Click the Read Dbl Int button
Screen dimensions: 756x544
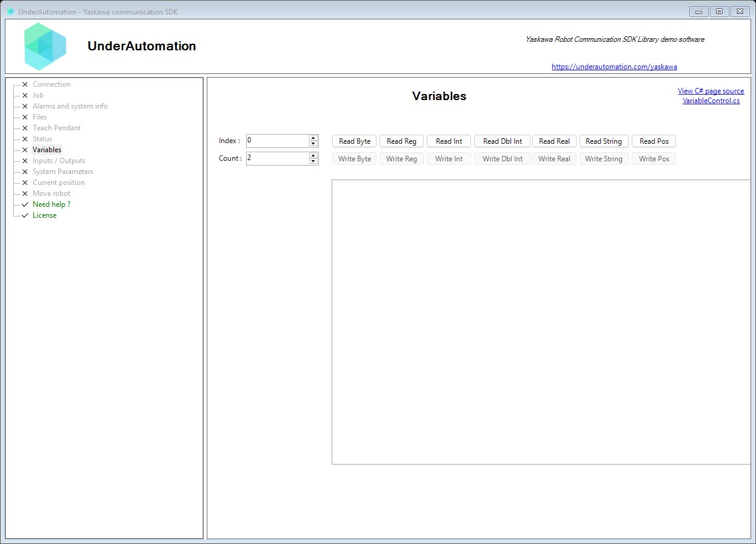(x=503, y=141)
